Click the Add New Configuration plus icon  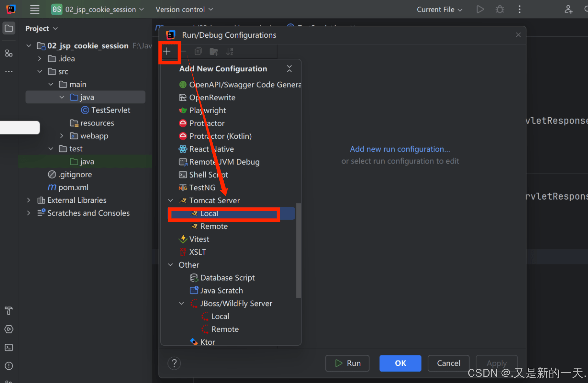click(167, 51)
